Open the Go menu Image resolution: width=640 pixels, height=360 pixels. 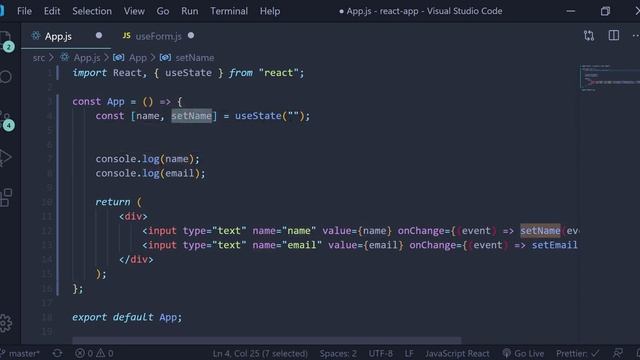point(162,11)
